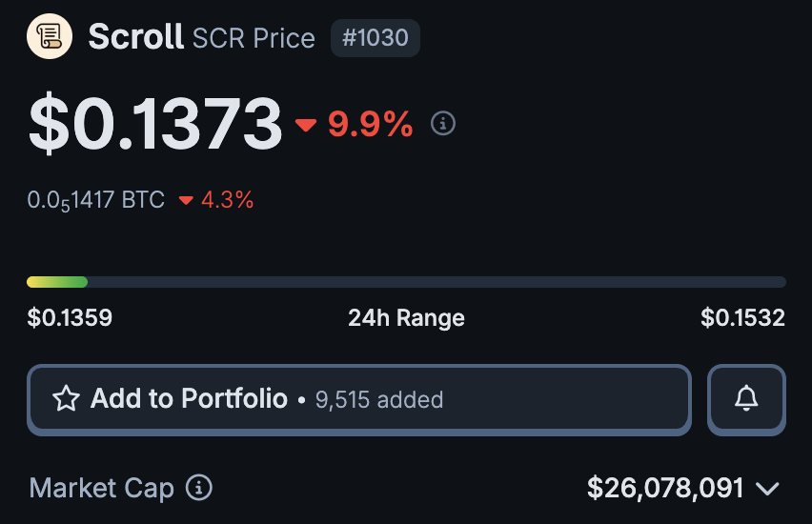
Task: Click the SCR Price label
Action: pyautogui.click(x=254, y=38)
